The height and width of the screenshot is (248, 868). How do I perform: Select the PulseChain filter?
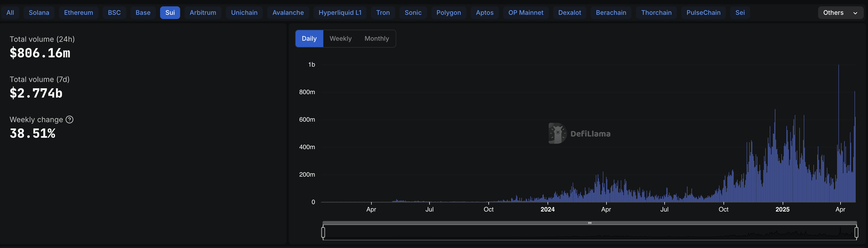coord(703,13)
